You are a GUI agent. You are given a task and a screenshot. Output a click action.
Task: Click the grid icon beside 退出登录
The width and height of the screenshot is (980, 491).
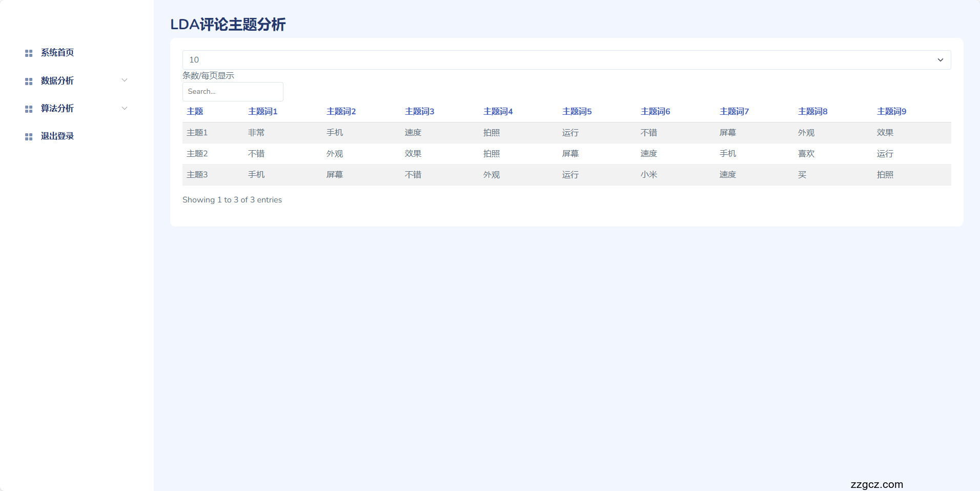(29, 136)
